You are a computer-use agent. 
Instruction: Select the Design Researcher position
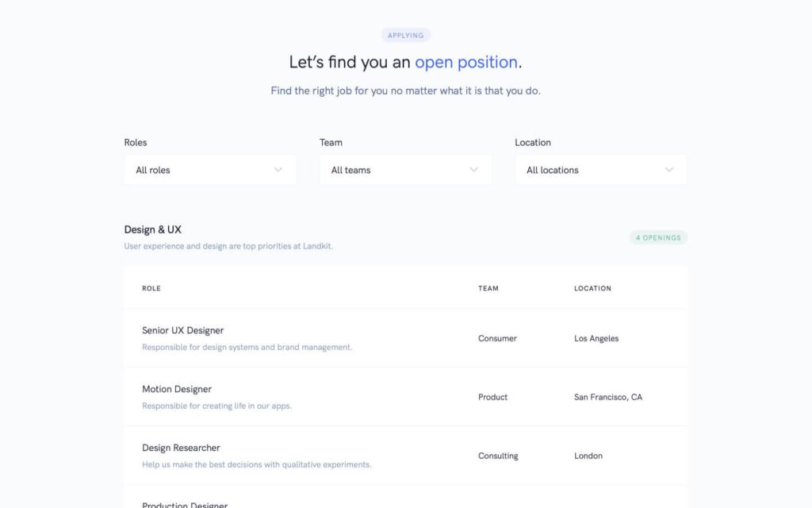click(181, 448)
